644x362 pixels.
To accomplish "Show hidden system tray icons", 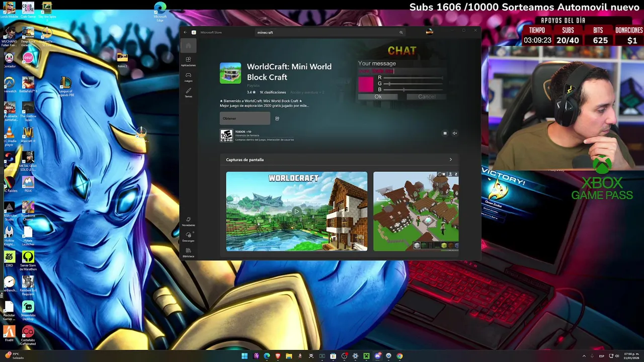I will click(x=584, y=356).
